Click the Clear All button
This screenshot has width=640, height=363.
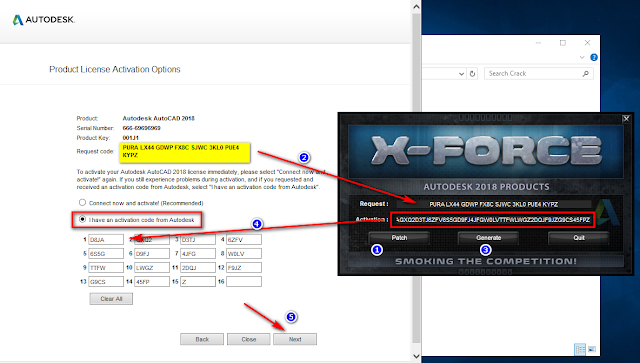pos(111,299)
